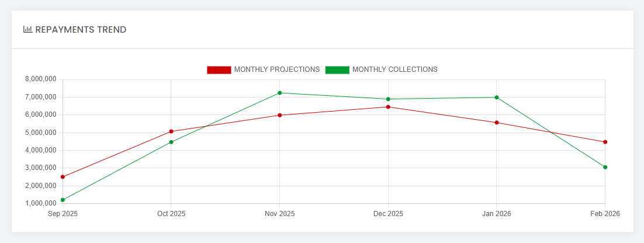Screen dimensions: 644x243
Task: Click the red projections point for Dec 2025
Action: pos(388,107)
